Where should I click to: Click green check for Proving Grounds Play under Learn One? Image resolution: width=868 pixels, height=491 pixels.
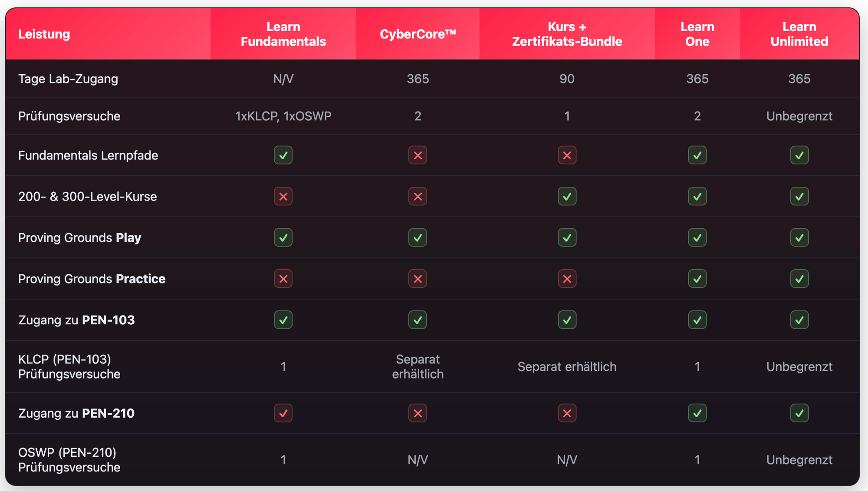(x=697, y=237)
